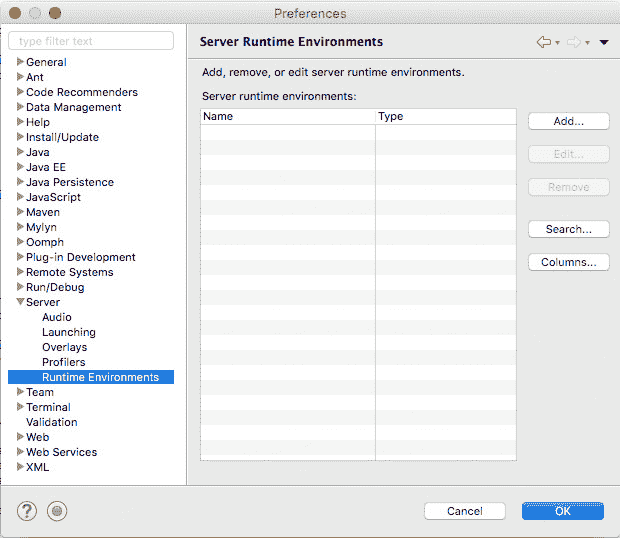Expand the General tree node

(21, 62)
